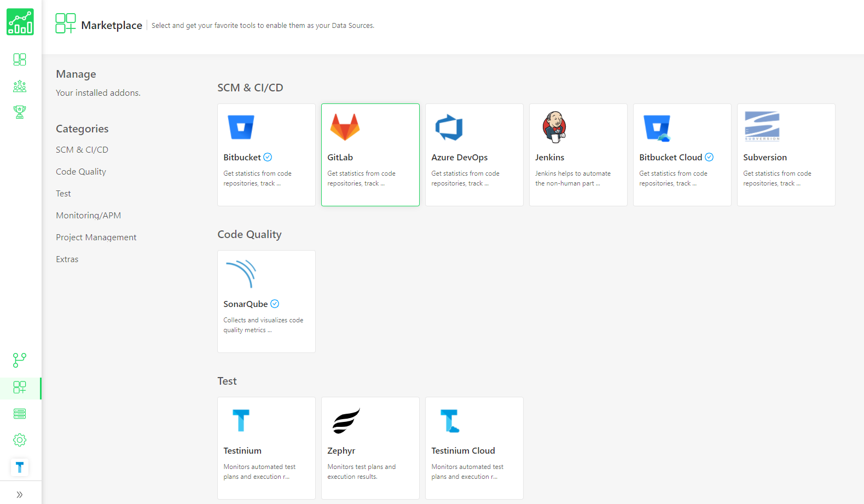The image size is (864, 504).
Task: Open the Subversion addon title
Action: (x=765, y=157)
